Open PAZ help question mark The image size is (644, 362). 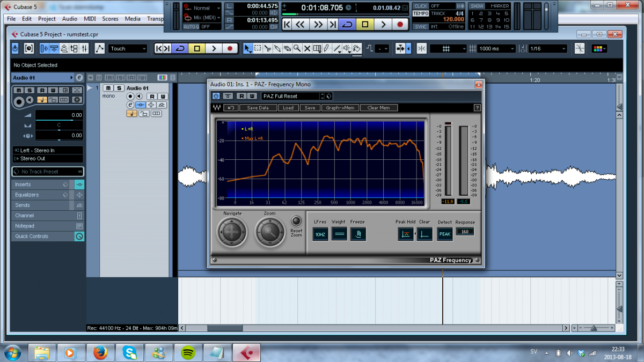point(476,108)
